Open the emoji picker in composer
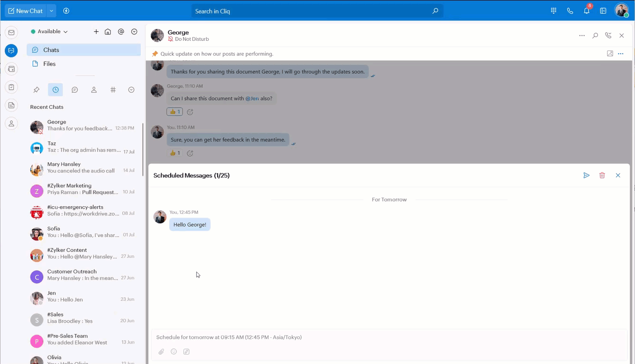 pyautogui.click(x=174, y=352)
